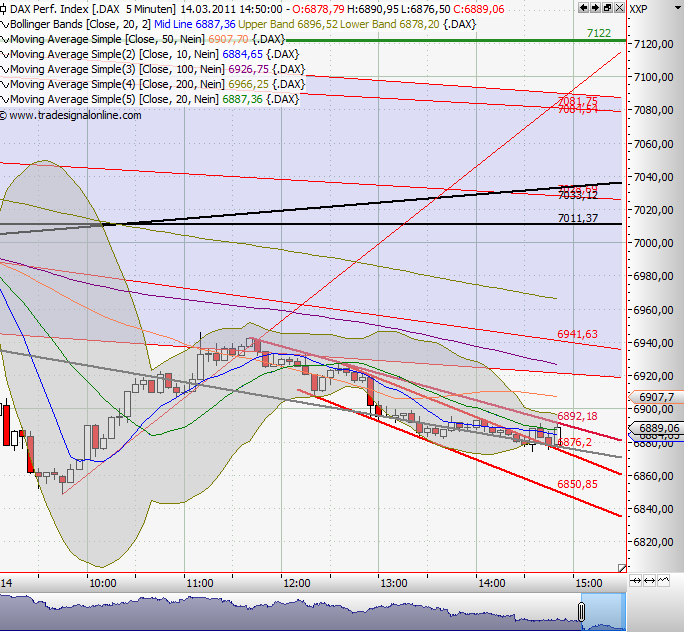The image size is (684, 632).
Task: Click the 6892,18 channel label
Action: (577, 416)
